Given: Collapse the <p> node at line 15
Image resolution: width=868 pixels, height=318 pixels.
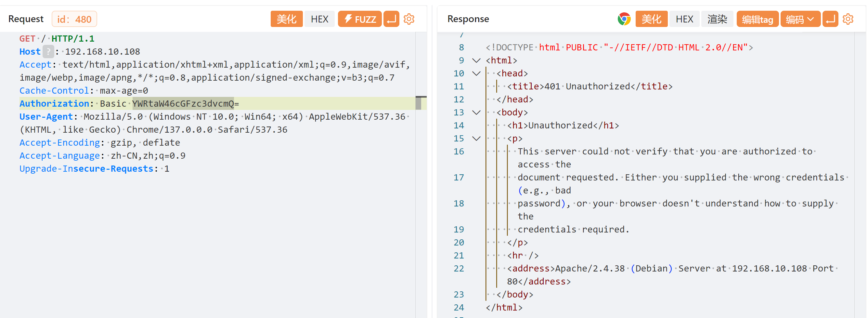Looking at the screenshot, I should point(476,139).
